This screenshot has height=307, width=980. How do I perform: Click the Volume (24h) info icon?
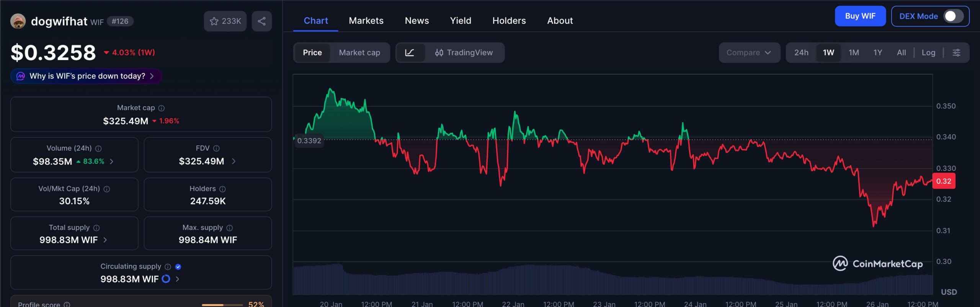(98, 148)
